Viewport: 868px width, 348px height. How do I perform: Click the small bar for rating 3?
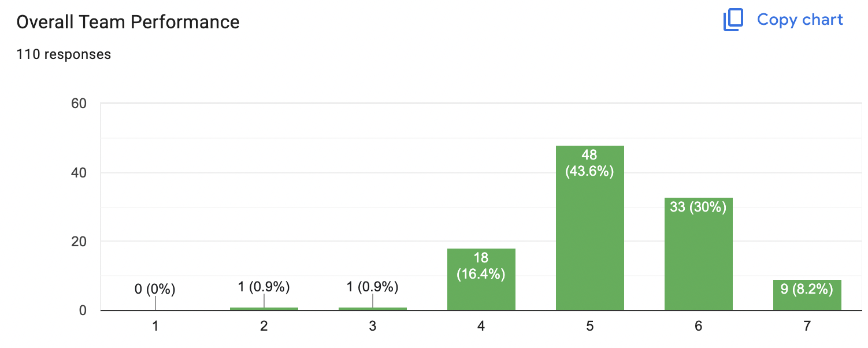tap(373, 309)
